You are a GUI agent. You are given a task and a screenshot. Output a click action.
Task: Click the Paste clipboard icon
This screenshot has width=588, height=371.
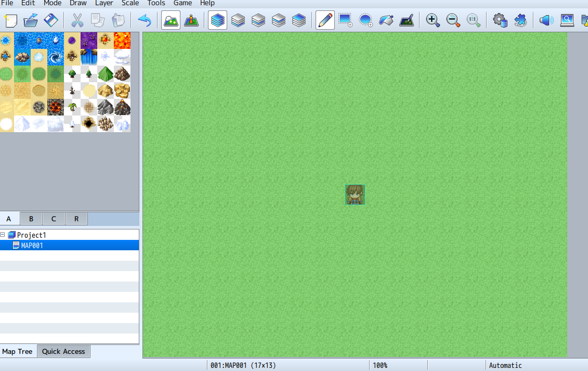117,20
